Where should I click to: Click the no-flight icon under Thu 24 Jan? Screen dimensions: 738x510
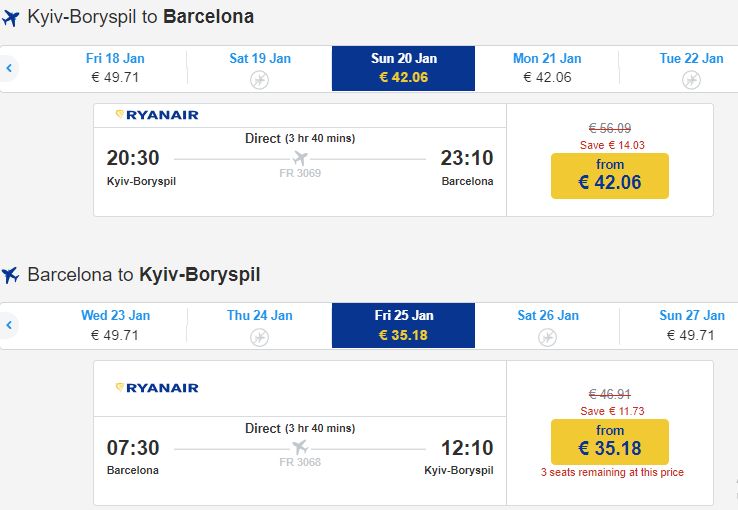point(260,337)
